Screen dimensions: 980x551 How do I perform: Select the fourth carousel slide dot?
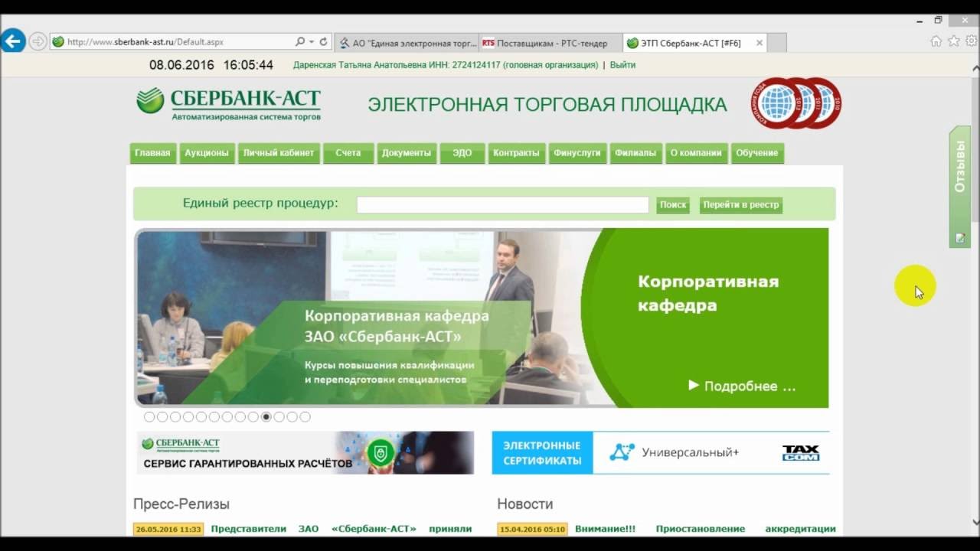pos(188,417)
